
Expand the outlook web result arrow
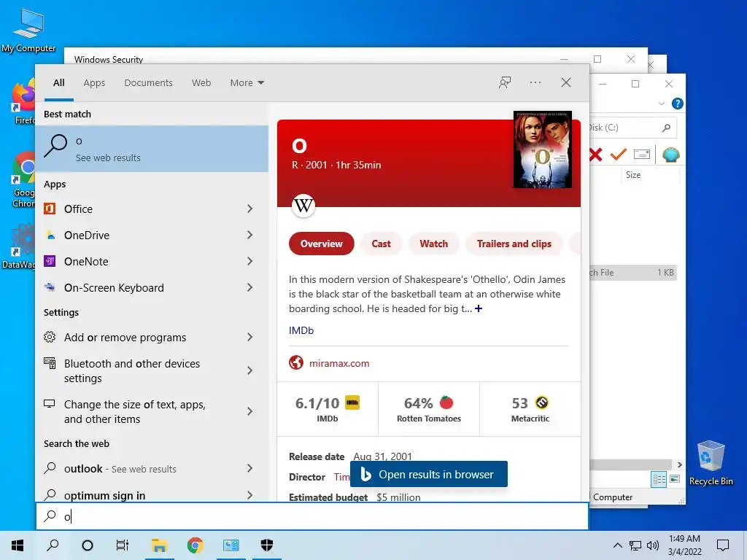[249, 469]
